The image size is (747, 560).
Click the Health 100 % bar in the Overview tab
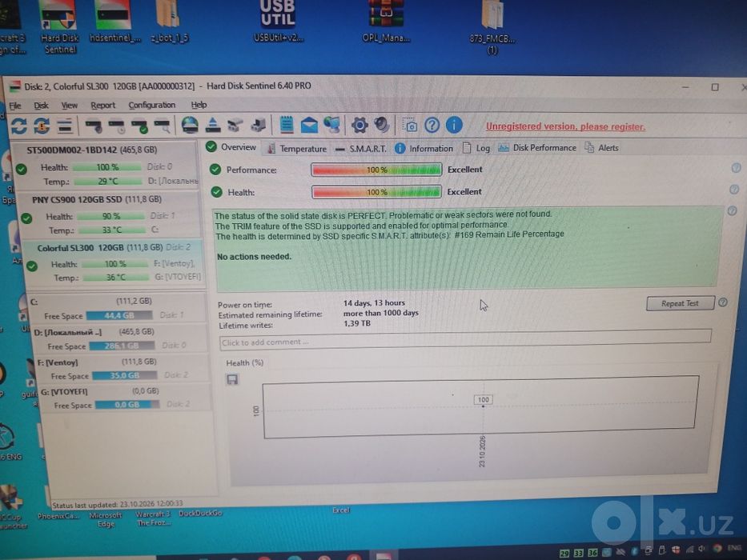pyautogui.click(x=376, y=192)
